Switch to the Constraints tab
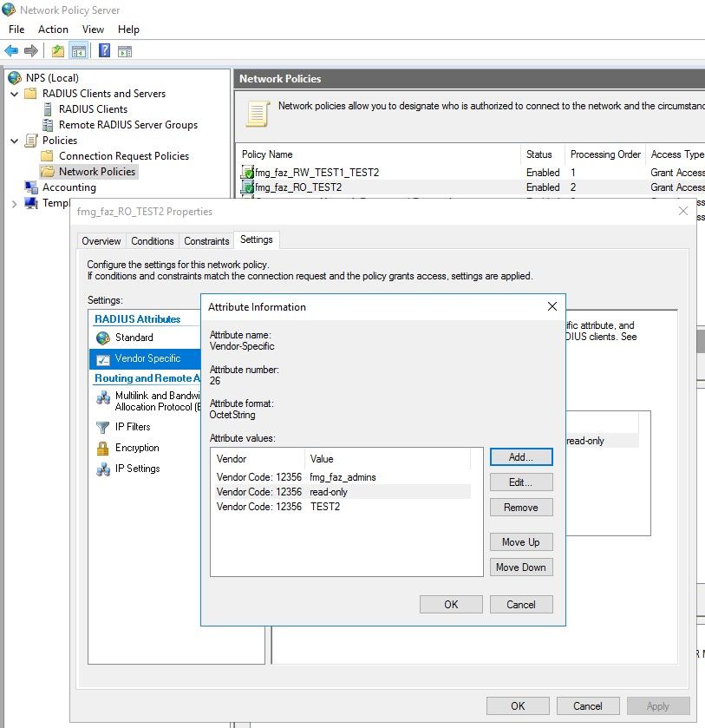This screenshot has height=728, width=705. 206,241
